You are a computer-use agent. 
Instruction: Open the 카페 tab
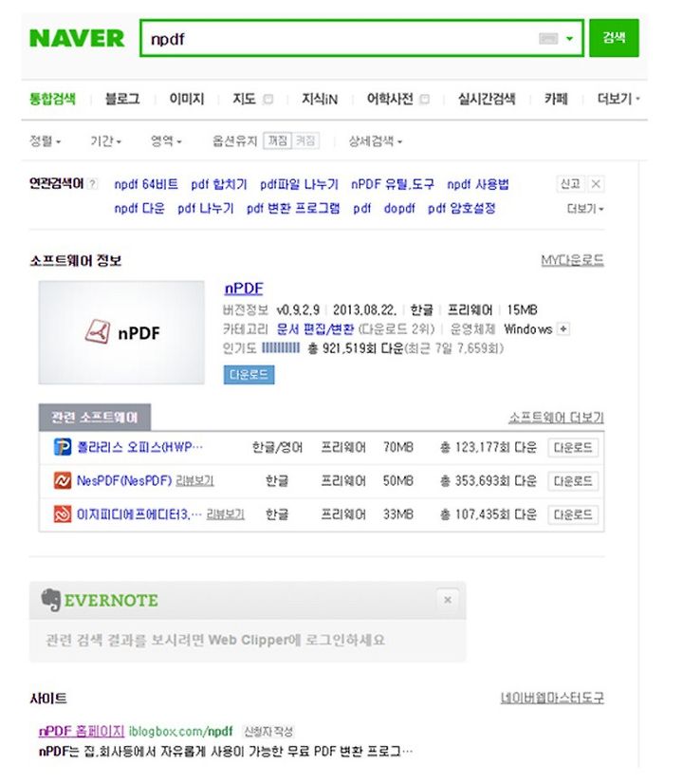(x=556, y=99)
